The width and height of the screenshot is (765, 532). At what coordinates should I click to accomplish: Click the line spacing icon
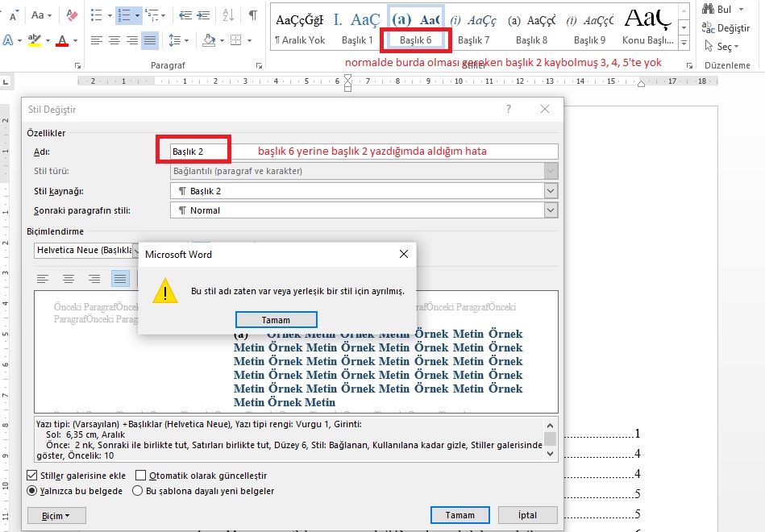[175, 40]
